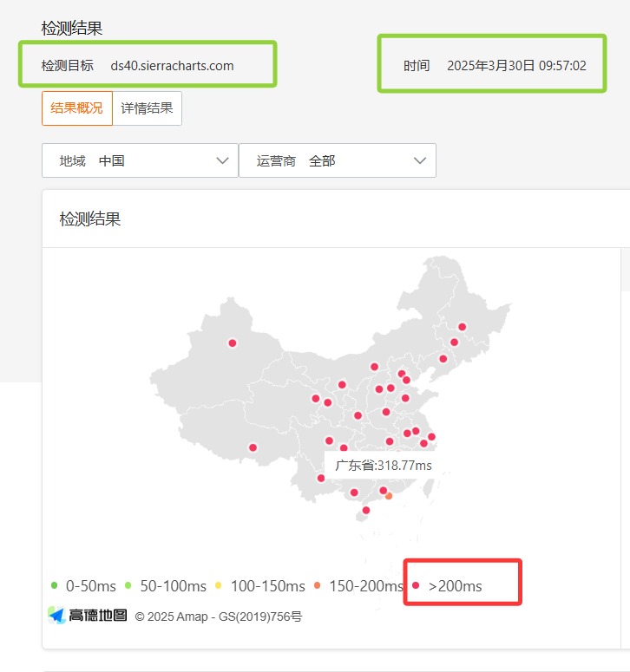This screenshot has height=672, width=630.
Task: Toggle the 0-50ms legend item
Action: (83, 586)
